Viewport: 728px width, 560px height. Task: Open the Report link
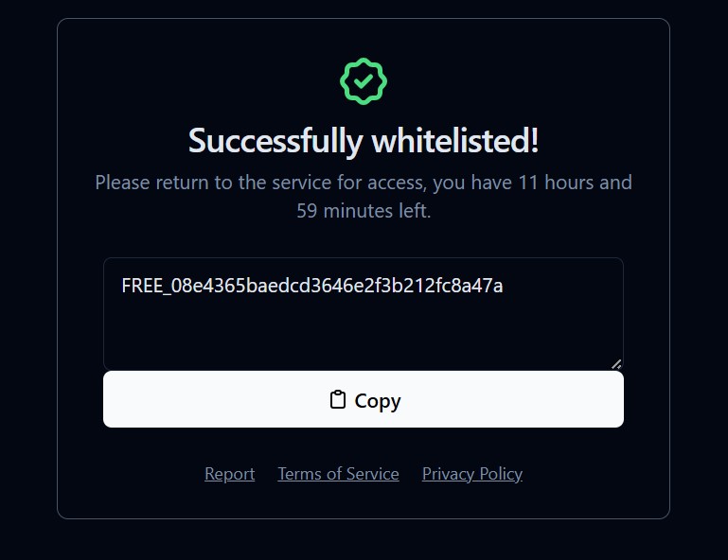pos(229,474)
